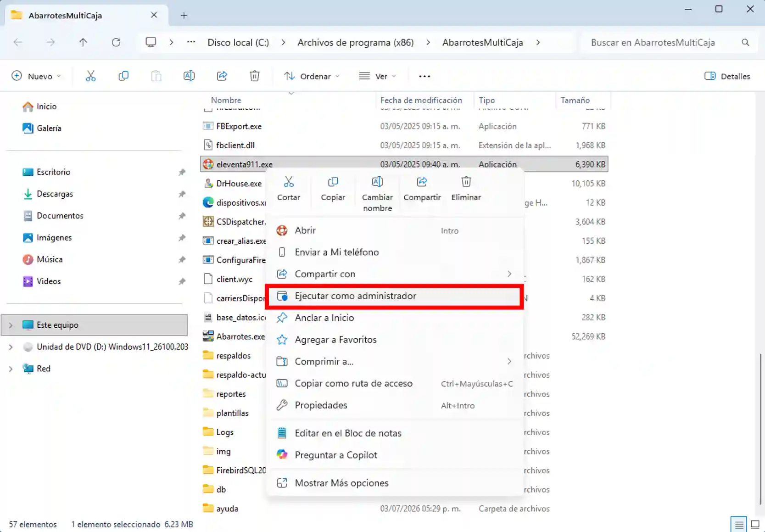
Task: Open the toolbar three-dot more options
Action: pyautogui.click(x=424, y=76)
